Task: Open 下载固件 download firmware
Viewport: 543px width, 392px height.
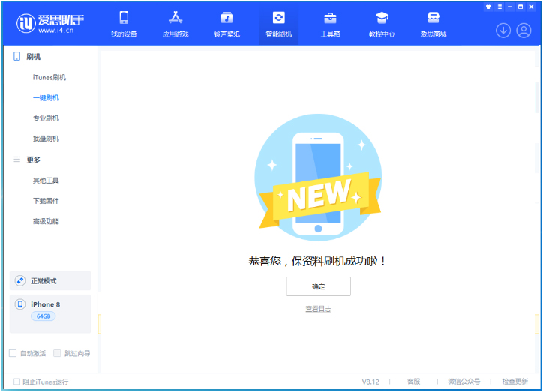Action: point(46,201)
